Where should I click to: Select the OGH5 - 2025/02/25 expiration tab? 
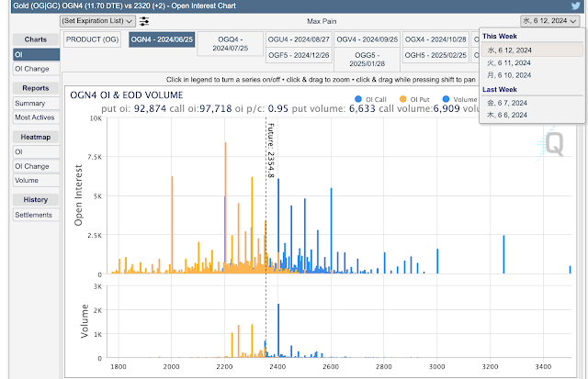point(435,55)
